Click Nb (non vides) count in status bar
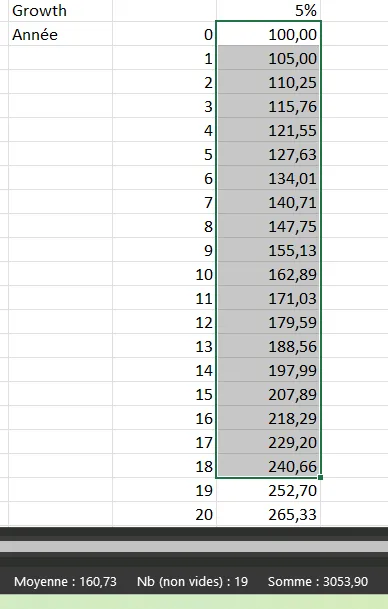The height and width of the screenshot is (609, 388). click(x=192, y=581)
